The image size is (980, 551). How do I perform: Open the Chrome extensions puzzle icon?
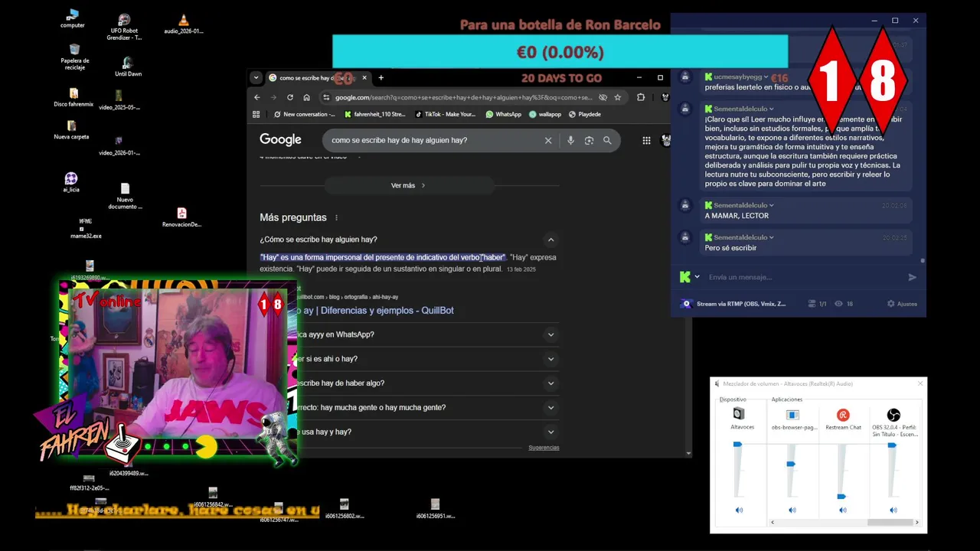(x=641, y=97)
